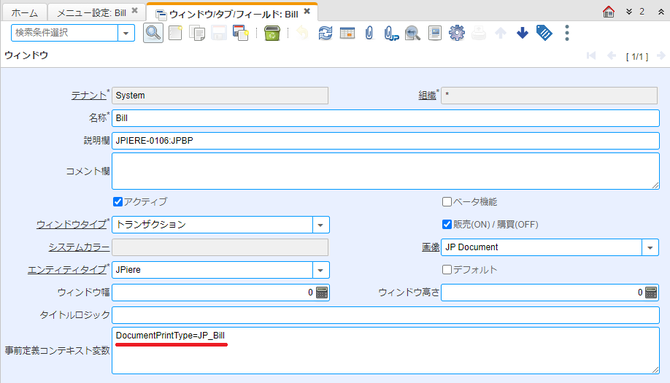Open calculator for ウィンドウ高さ field
This screenshot has width=670, height=383.
(x=651, y=292)
